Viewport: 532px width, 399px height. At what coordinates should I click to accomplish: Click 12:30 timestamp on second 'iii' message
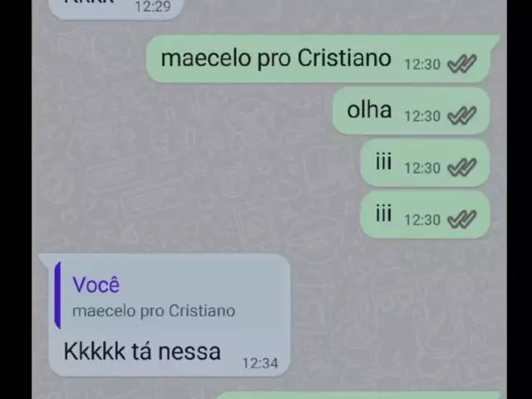click(422, 219)
